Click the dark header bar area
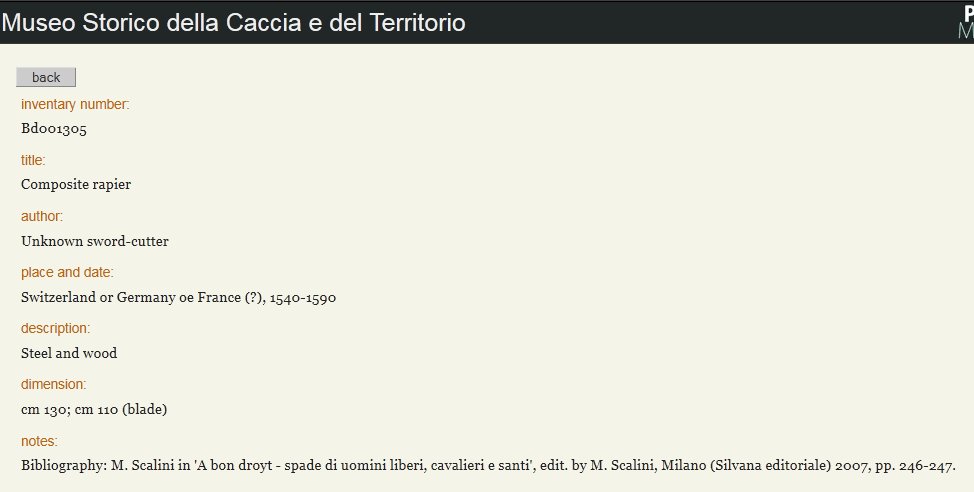 click(487, 22)
